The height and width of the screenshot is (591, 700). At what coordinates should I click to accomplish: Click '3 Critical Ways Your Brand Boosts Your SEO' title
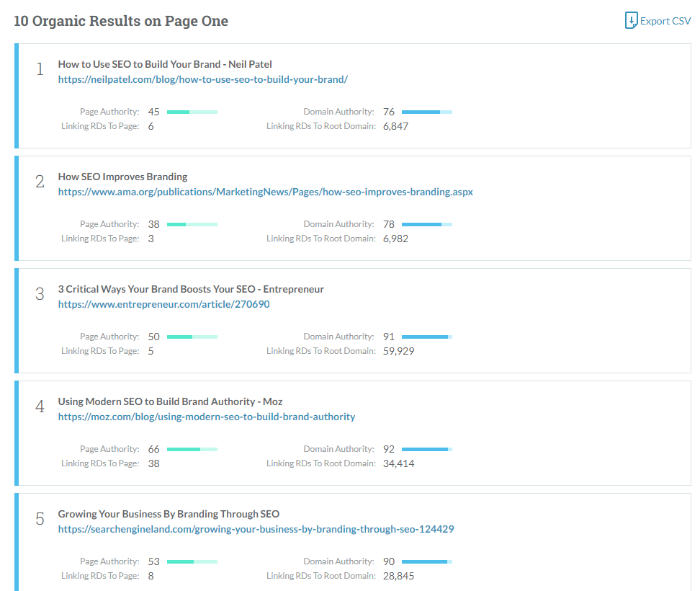[x=191, y=289]
